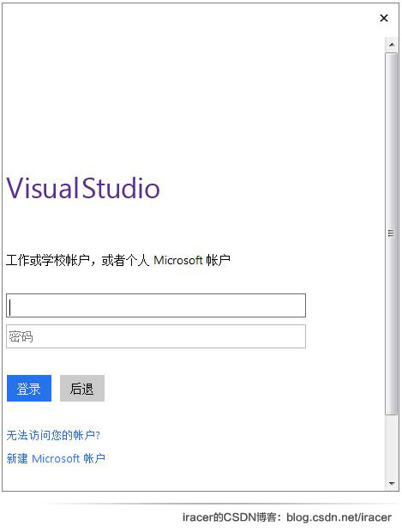402x532 pixels.
Task: Click the grip lines on the scrollbar thumb
Action: coord(391,233)
